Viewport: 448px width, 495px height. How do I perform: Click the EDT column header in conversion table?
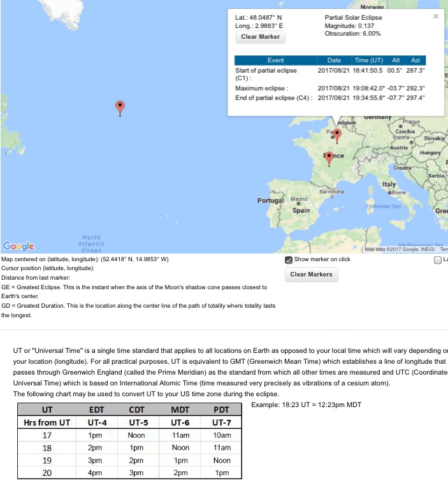pyautogui.click(x=96, y=410)
